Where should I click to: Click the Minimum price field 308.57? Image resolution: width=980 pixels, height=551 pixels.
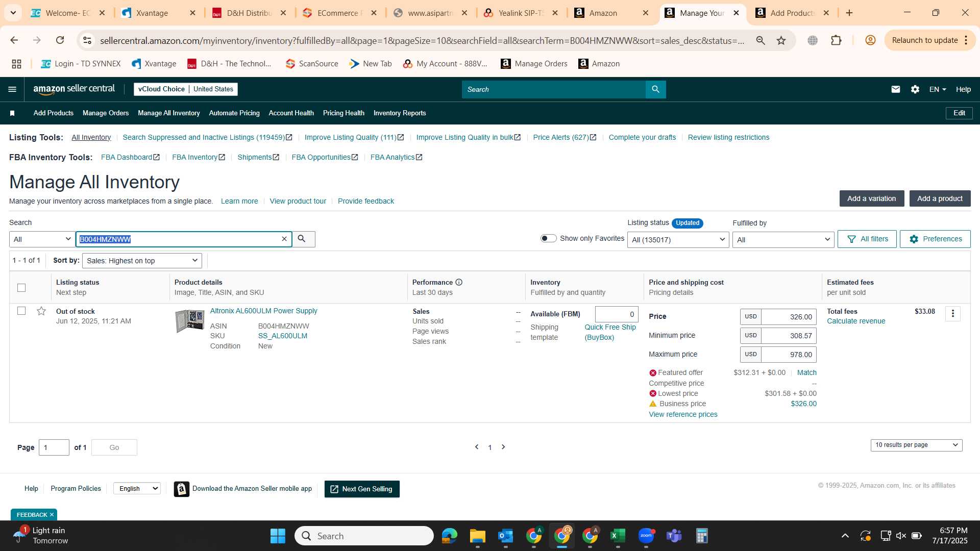(x=789, y=336)
